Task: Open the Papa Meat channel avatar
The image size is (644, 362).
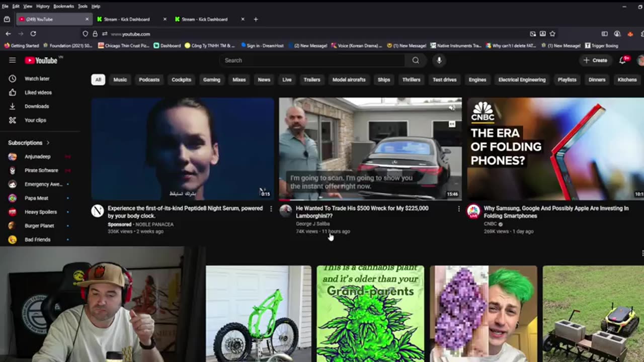Action: pyautogui.click(x=13, y=198)
